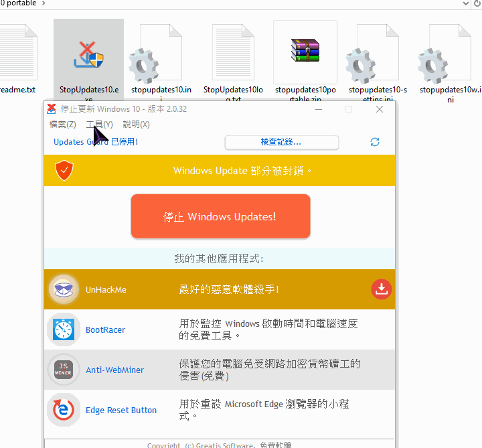Image resolution: width=482 pixels, height=448 pixels.
Task: Open the 檔案(Z) menu
Action: click(x=63, y=125)
